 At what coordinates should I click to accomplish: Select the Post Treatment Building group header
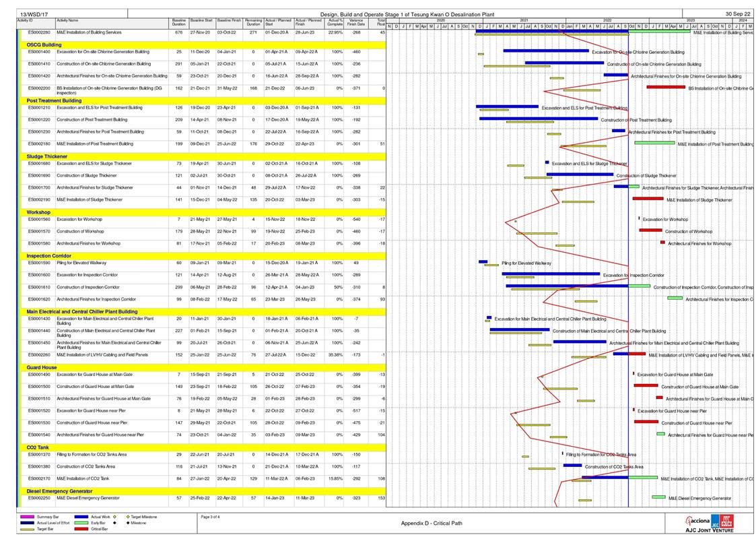[x=53, y=100]
